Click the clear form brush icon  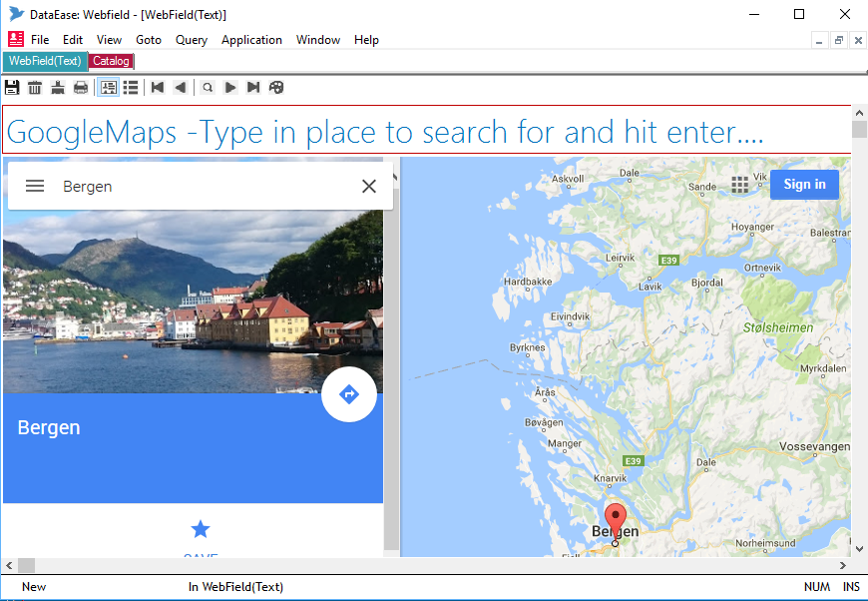(x=58, y=88)
